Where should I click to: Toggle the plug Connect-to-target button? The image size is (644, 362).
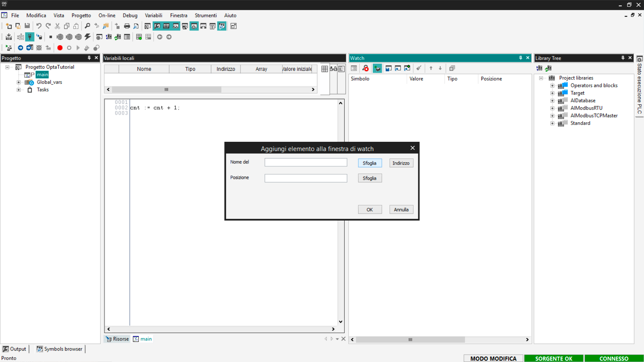pyautogui.click(x=30, y=37)
